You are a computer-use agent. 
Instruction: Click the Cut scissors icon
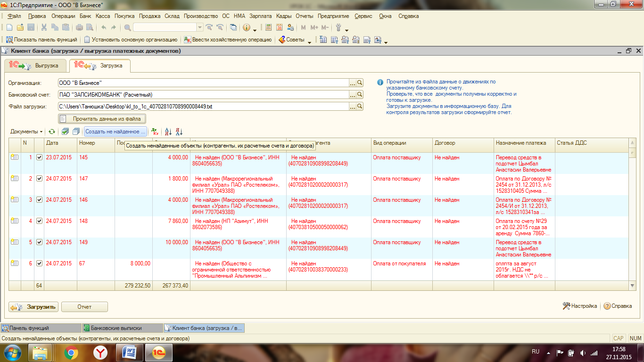pyautogui.click(x=44, y=27)
